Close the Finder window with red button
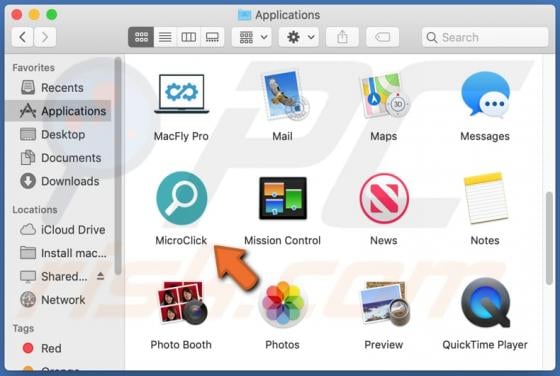 click(17, 15)
